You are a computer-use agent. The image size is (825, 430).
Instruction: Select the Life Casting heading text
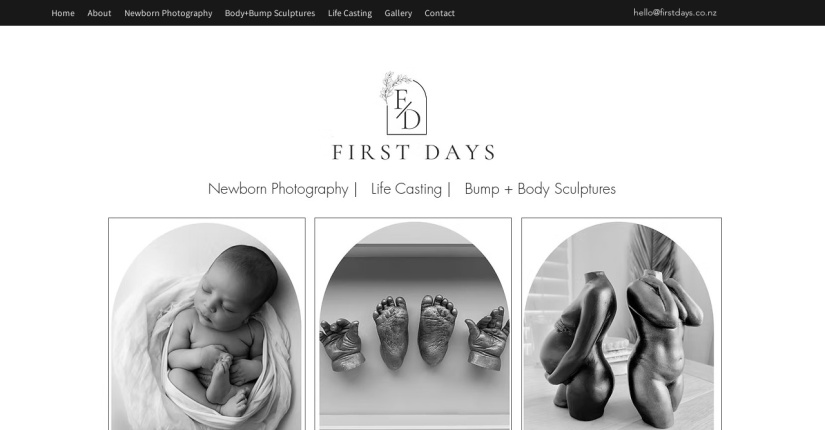406,189
